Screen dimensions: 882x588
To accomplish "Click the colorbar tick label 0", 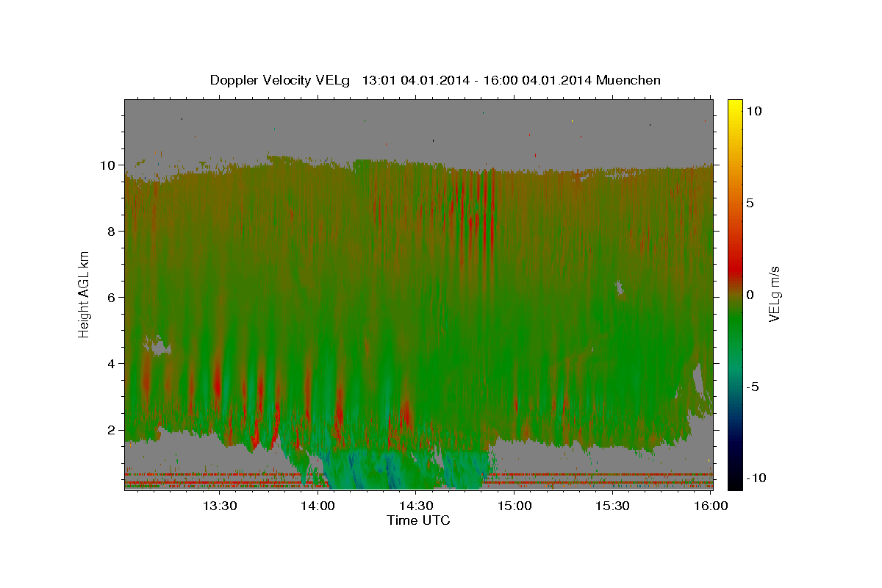I will [x=750, y=295].
